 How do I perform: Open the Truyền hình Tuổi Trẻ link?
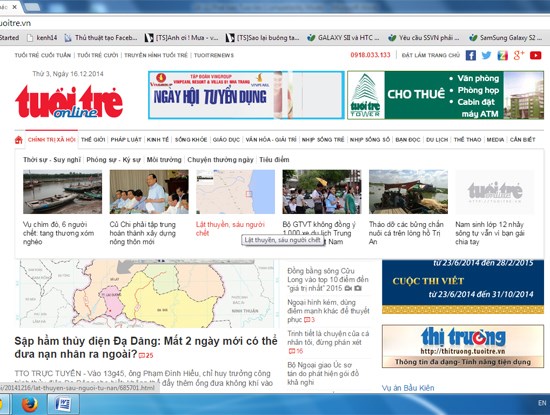click(x=156, y=55)
